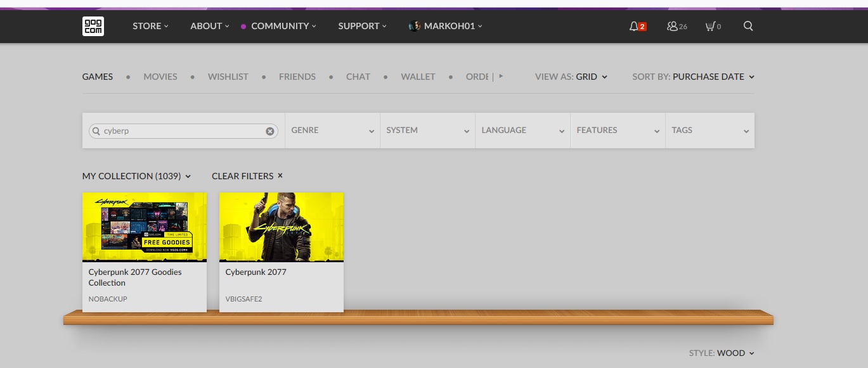Expand the SORT BY: PURCHASE DATE dropdown
The width and height of the screenshot is (868, 368).
693,77
